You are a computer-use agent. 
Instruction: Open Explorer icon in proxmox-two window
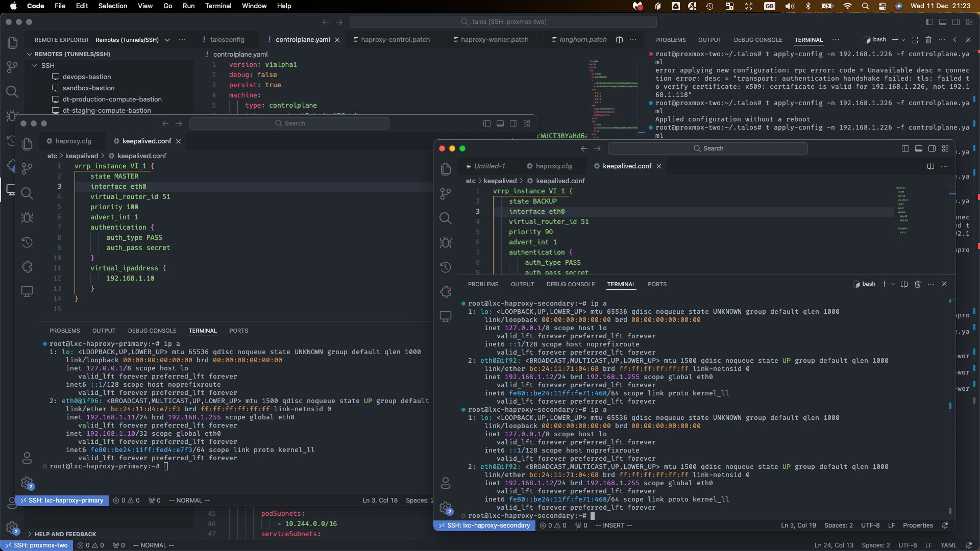point(12,43)
